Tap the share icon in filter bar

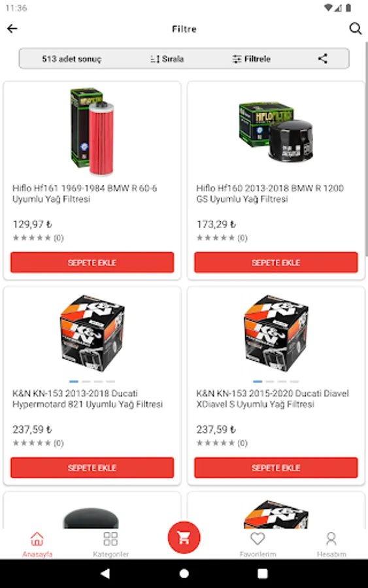pos(323,59)
